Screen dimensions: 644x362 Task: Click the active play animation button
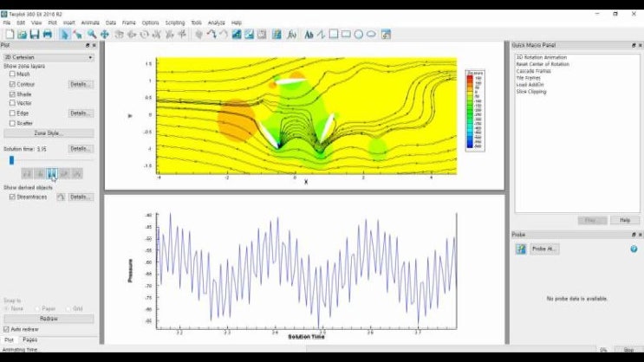coord(52,173)
